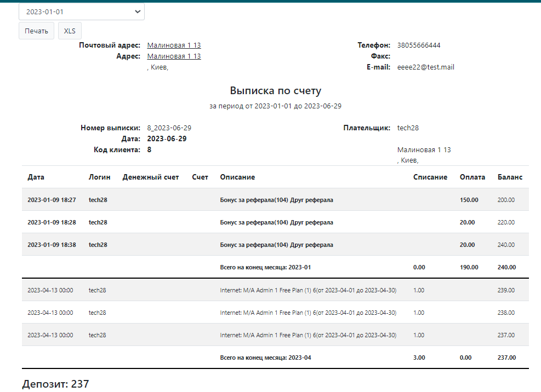Click the Описание column header
This screenshot has height=392, width=541.
(x=237, y=177)
